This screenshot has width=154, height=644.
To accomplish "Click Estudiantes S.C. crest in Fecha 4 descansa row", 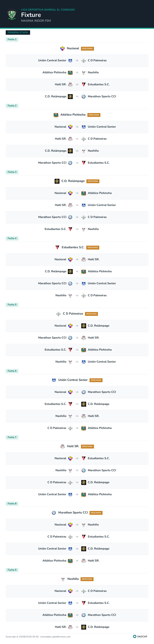I will [x=57, y=248].
